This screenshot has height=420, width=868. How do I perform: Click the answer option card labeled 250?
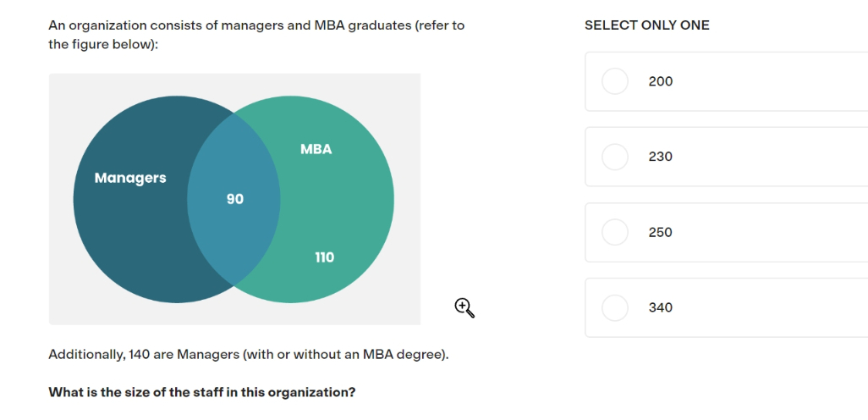point(726,232)
